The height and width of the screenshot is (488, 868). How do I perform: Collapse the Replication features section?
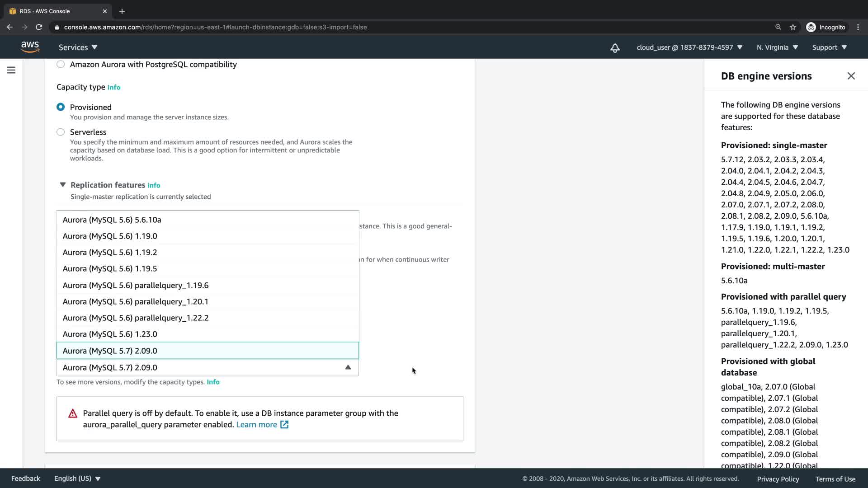coord(63,185)
